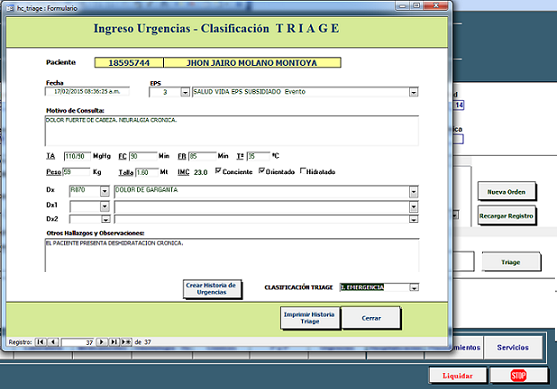
Task: Open the Dx1 code dropdown
Action: pos(104,206)
